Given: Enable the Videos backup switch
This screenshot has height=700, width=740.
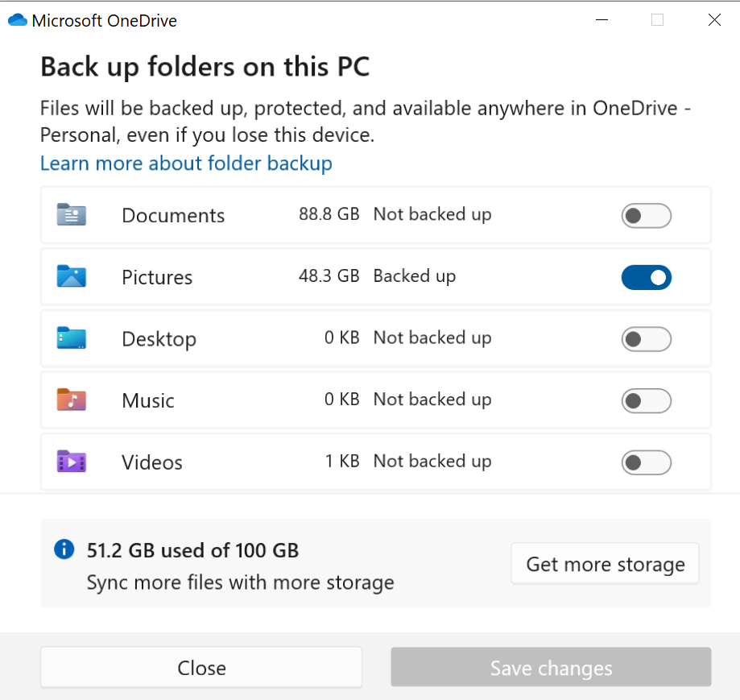Looking at the screenshot, I should coord(646,462).
